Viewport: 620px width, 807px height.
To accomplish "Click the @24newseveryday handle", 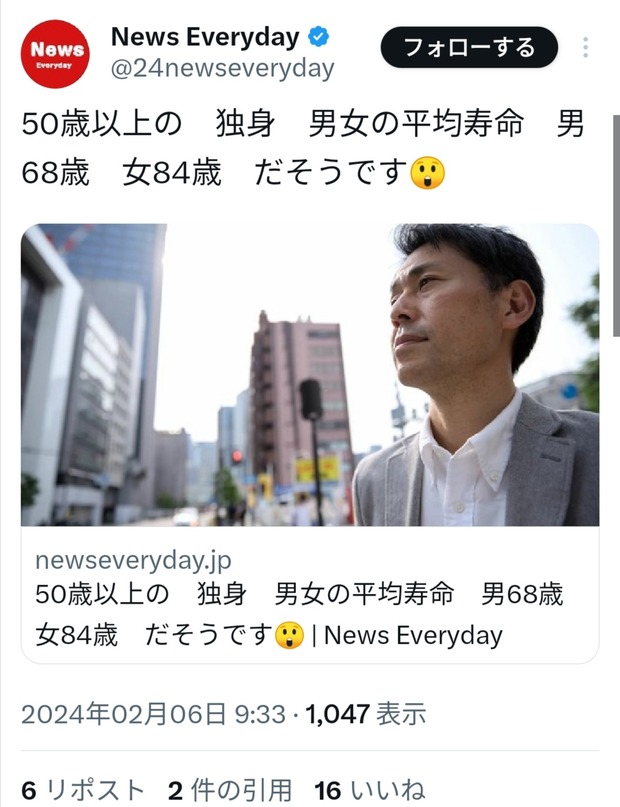I will click(x=223, y=68).
